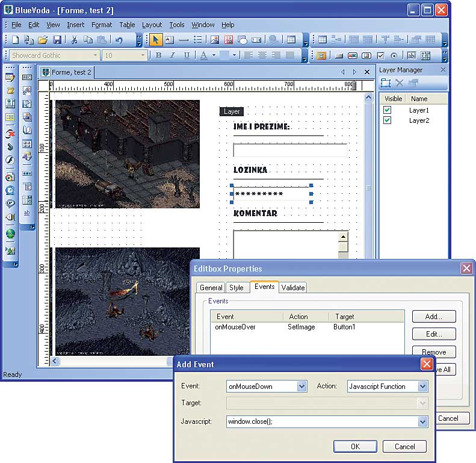Open the font name dropdown Showcard Gothic

coord(95,55)
